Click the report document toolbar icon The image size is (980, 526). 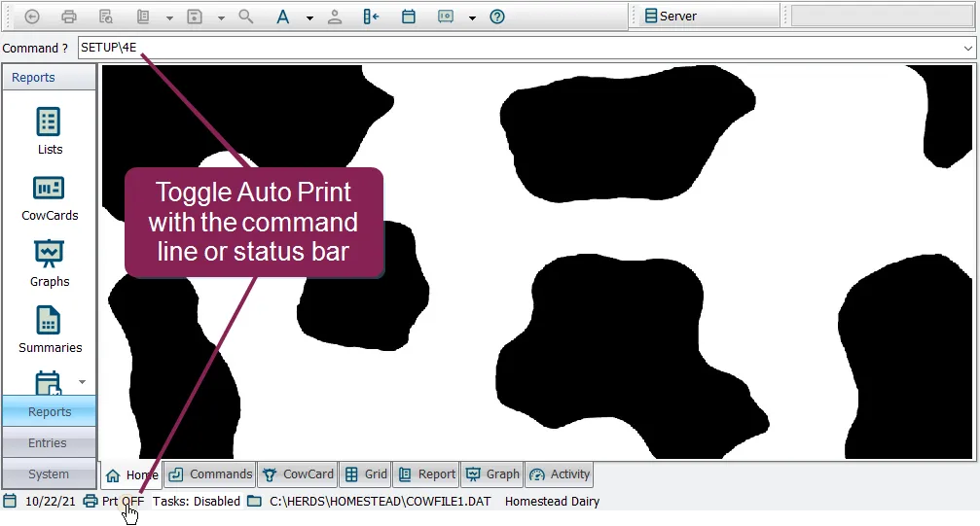coord(144,17)
